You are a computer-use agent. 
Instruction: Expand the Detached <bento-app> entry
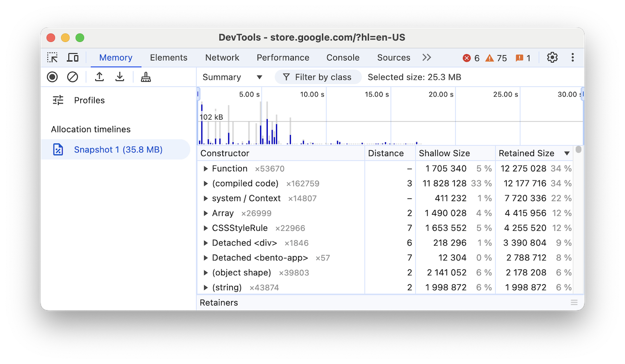coord(205,257)
